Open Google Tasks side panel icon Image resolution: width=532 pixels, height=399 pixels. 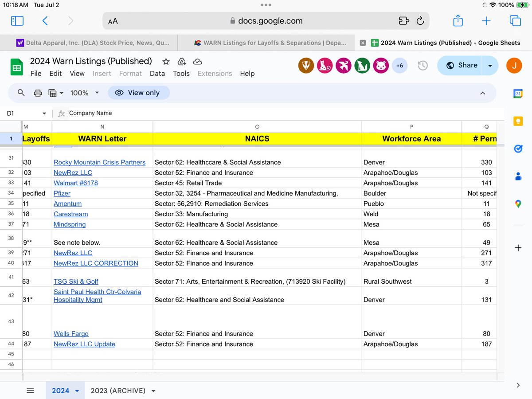point(518,149)
